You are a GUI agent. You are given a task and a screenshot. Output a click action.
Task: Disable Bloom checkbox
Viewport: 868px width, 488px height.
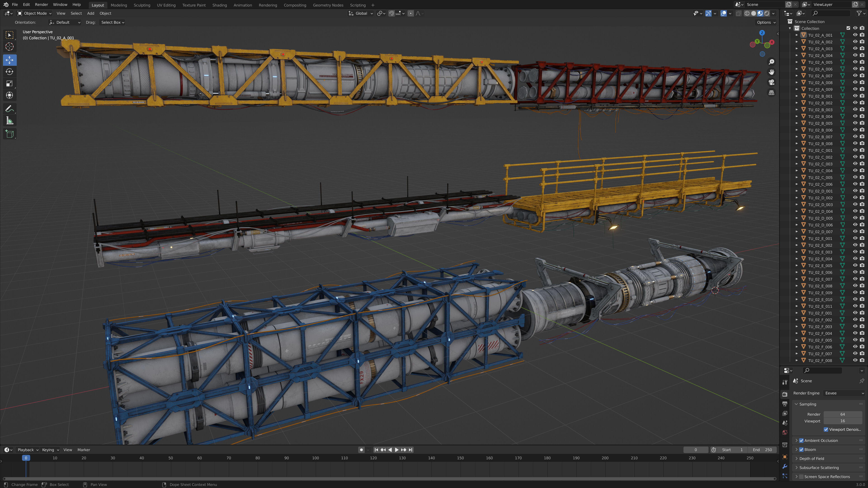tap(801, 450)
